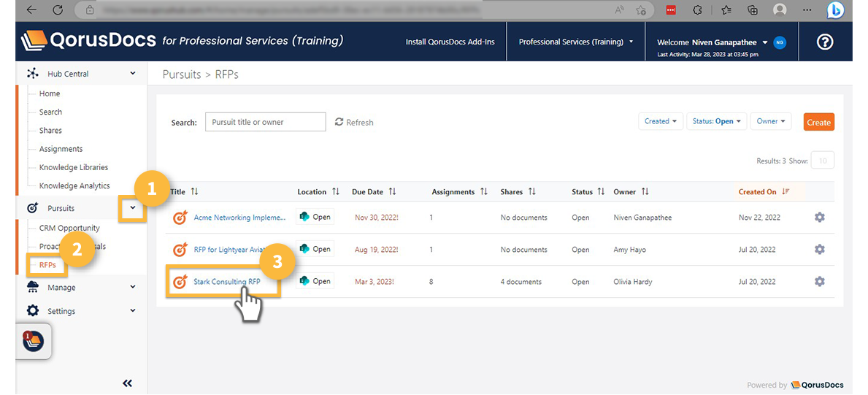Image resolution: width=868 pixels, height=395 pixels.
Task: Open SharePoint location for Acme Networking
Action: (x=315, y=217)
